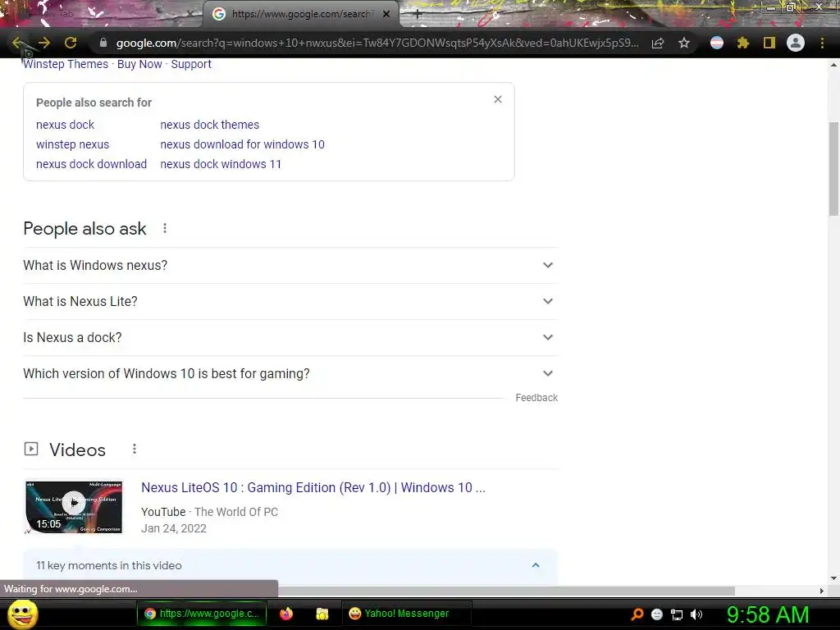
Task: Click the 9:58 AM clock
Action: (x=768, y=615)
